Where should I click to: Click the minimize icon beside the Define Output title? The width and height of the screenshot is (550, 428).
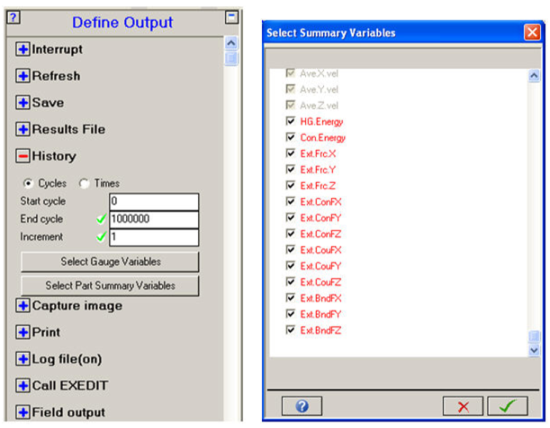tap(232, 17)
